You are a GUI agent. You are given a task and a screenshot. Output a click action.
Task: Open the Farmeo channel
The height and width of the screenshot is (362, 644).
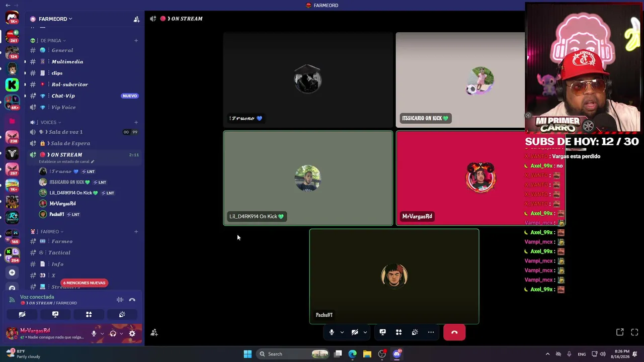click(x=85, y=241)
